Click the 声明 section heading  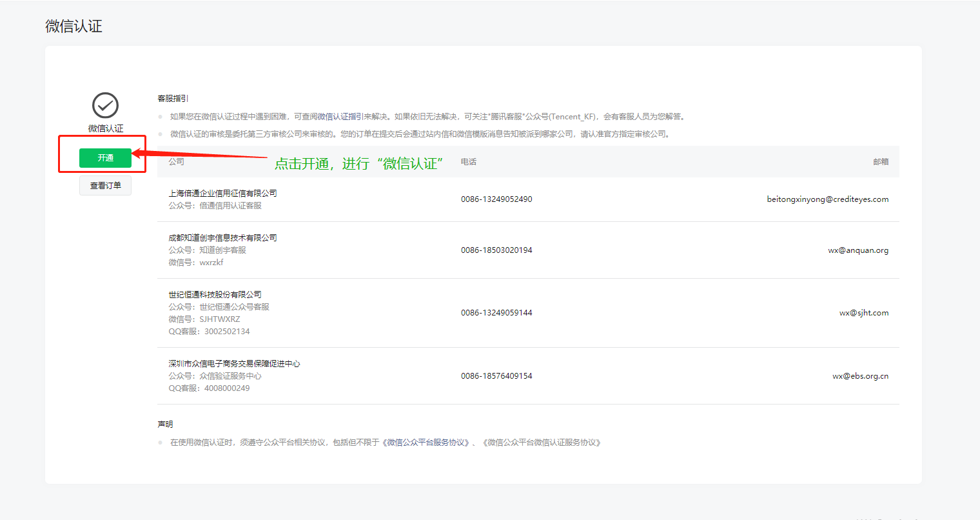point(165,425)
